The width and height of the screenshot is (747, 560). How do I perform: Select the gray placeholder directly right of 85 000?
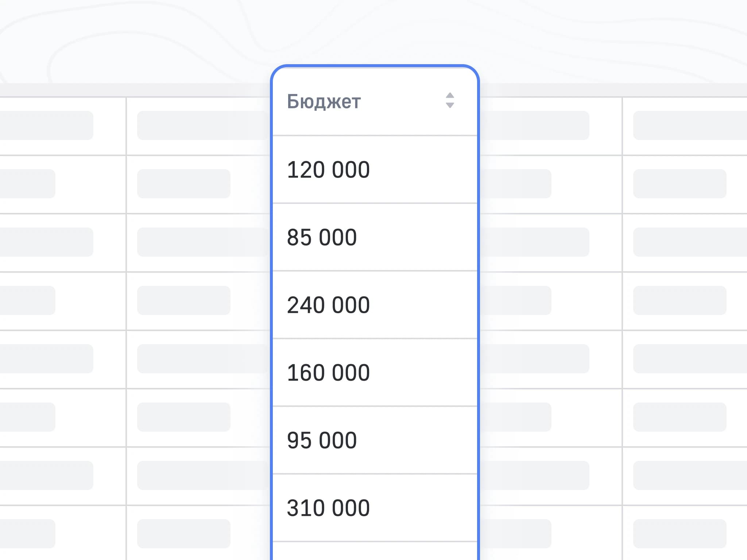tap(534, 242)
